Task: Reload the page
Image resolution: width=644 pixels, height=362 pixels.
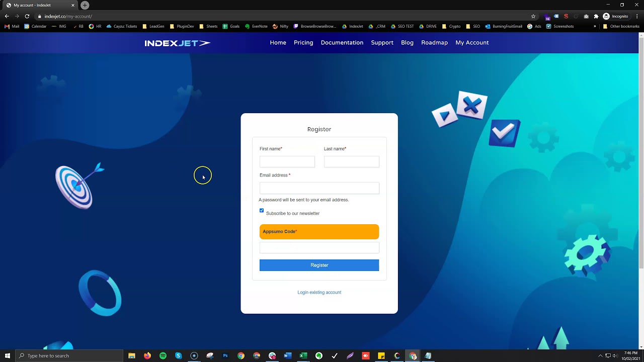Action: (x=27, y=16)
